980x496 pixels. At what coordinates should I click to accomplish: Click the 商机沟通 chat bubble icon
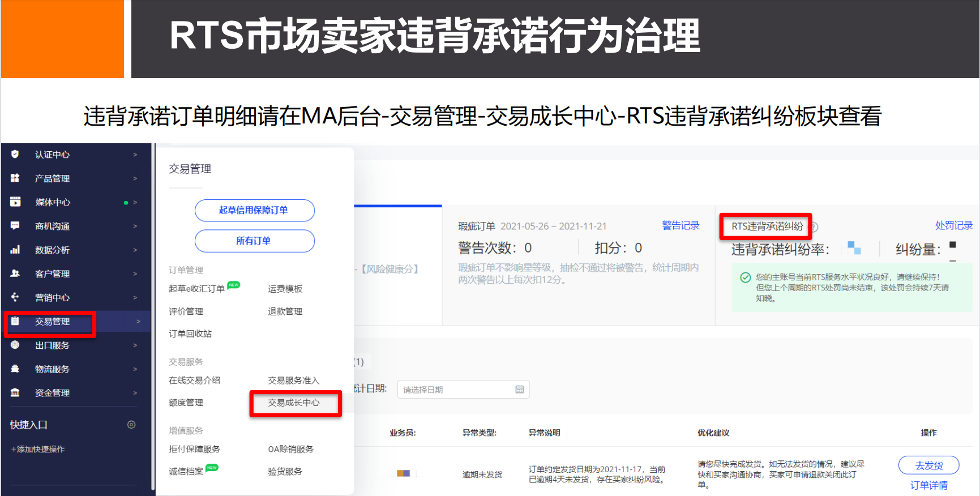[x=15, y=225]
